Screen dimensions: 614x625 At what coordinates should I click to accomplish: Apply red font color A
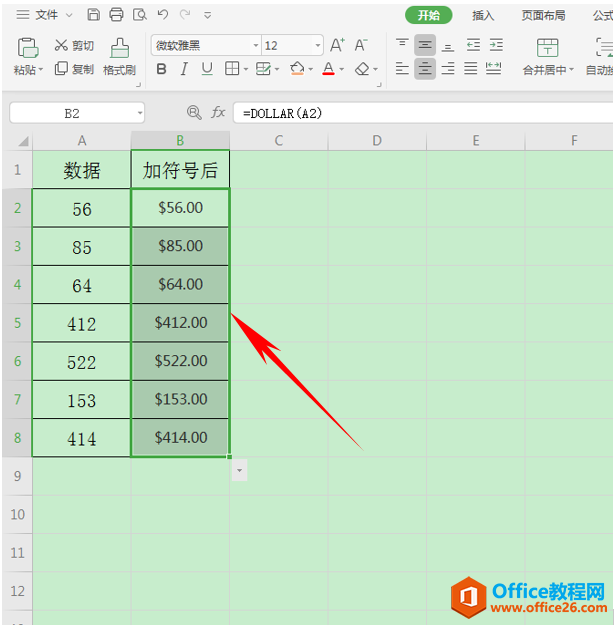click(x=328, y=69)
